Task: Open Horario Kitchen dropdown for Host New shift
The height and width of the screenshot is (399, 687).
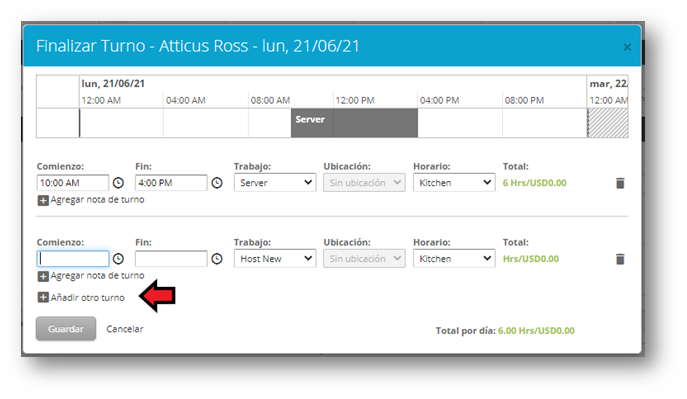Action: tap(454, 259)
